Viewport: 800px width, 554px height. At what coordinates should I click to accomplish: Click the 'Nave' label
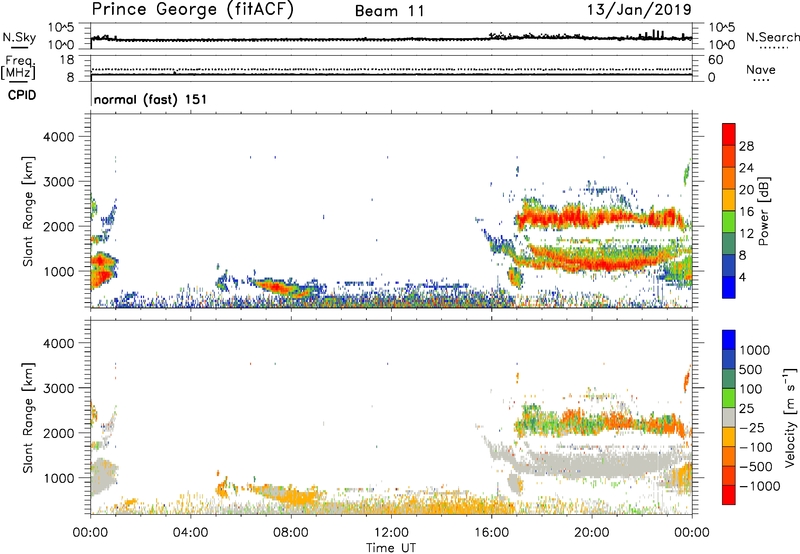click(761, 70)
